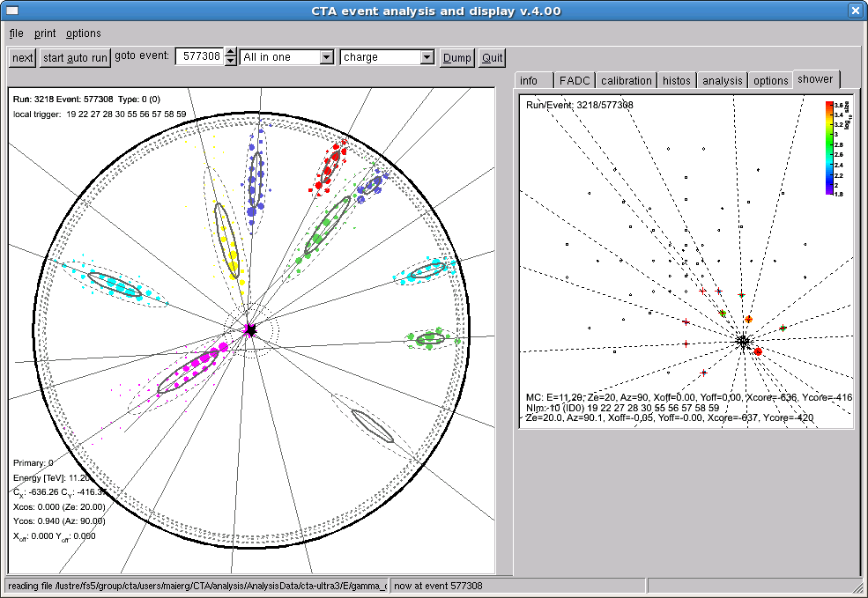This screenshot has width=868, height=598.
Task: Open the file menu
Action: pos(17,33)
